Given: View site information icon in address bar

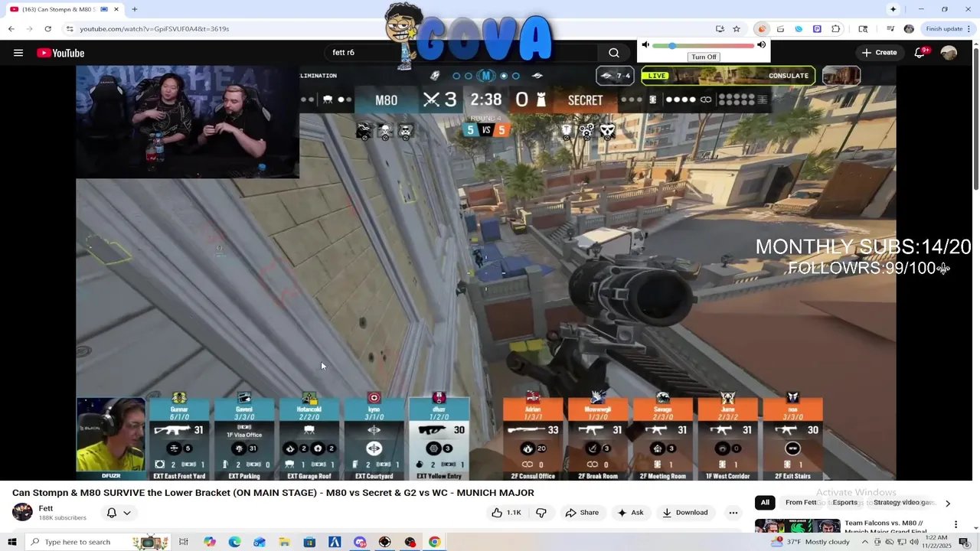Looking at the screenshot, I should pyautogui.click(x=70, y=29).
